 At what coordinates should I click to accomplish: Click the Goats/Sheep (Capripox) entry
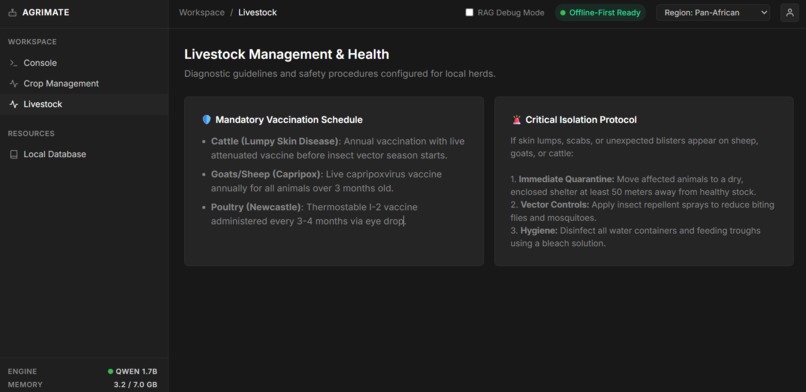[326, 181]
